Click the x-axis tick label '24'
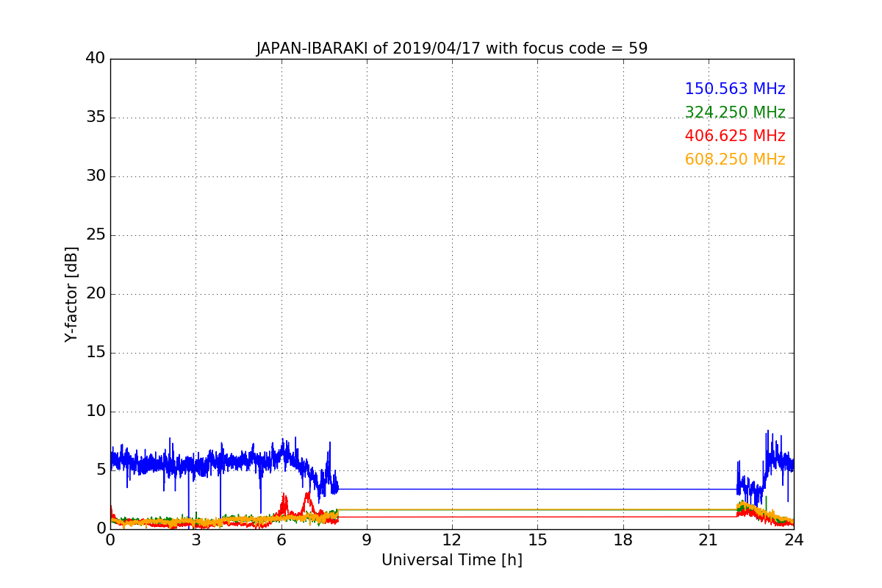The height and width of the screenshot is (588, 882). [794, 539]
